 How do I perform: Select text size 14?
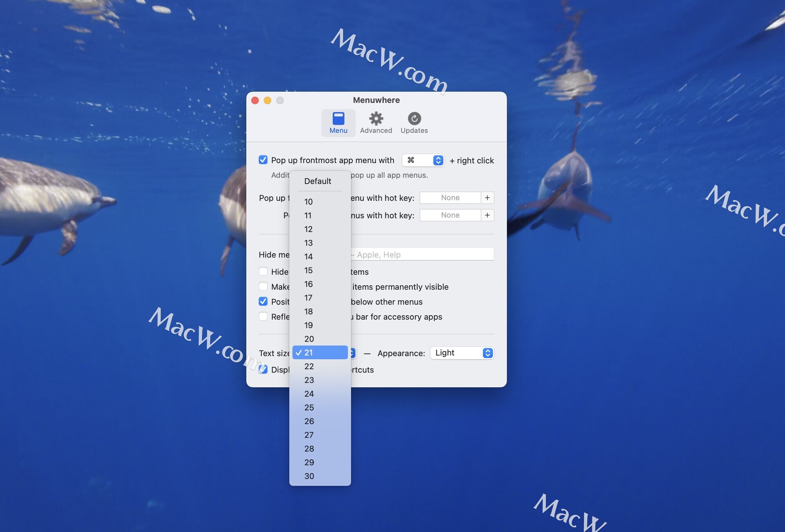(320, 256)
